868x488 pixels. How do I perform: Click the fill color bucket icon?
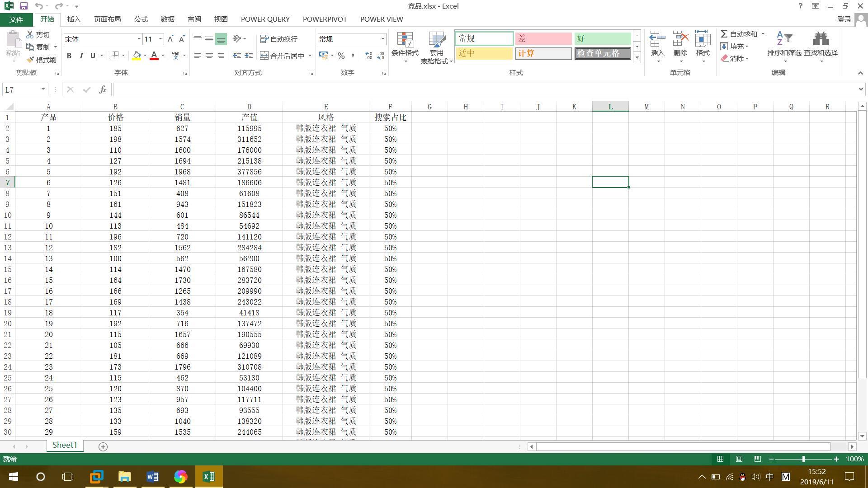pyautogui.click(x=136, y=56)
